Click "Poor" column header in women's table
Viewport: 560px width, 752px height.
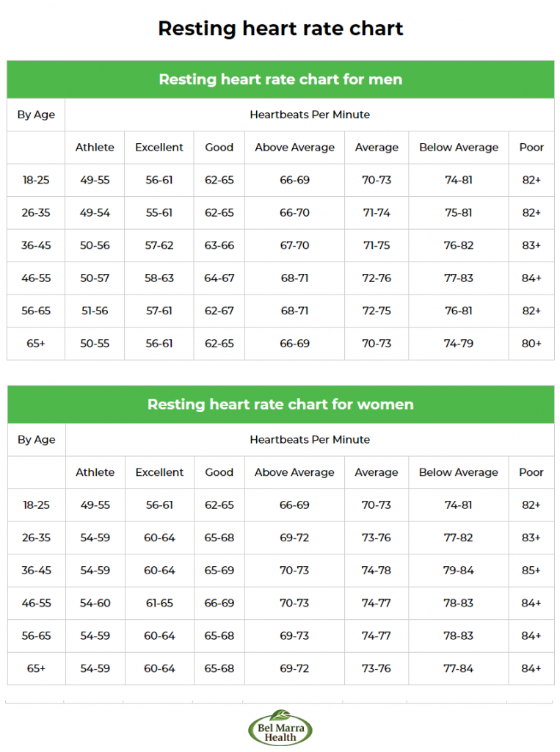[531, 472]
